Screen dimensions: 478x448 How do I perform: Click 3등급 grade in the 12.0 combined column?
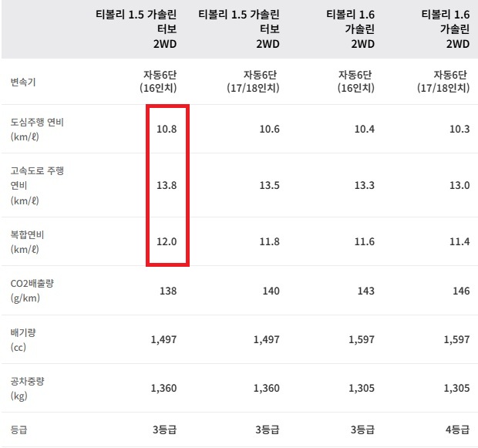coord(165,429)
